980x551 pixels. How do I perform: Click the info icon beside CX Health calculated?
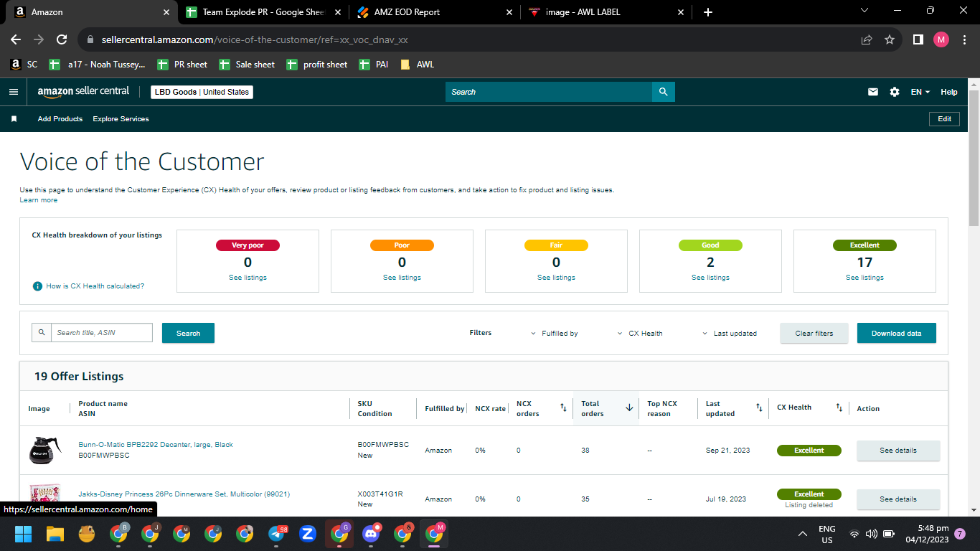click(38, 286)
